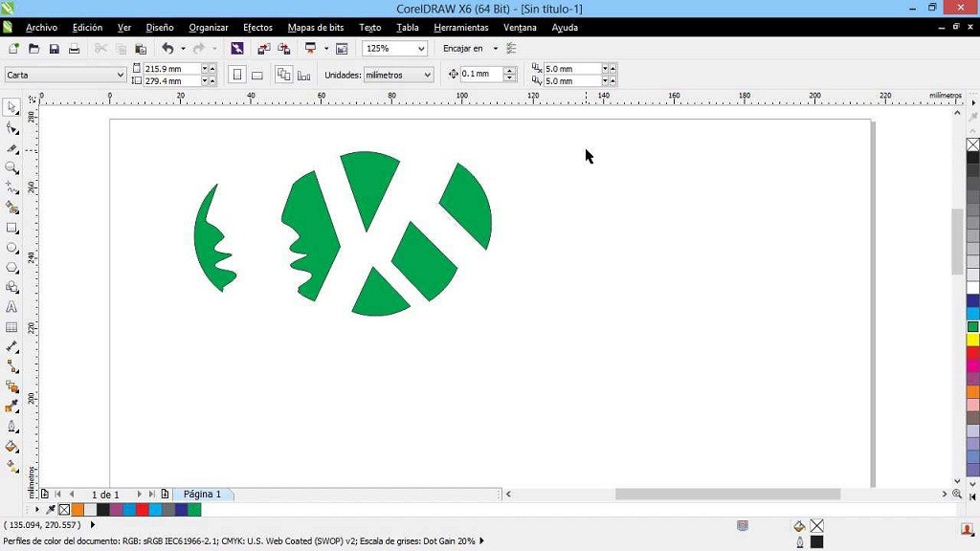This screenshot has height=551, width=980.
Task: Toggle apply size to all pages
Action: 283,74
